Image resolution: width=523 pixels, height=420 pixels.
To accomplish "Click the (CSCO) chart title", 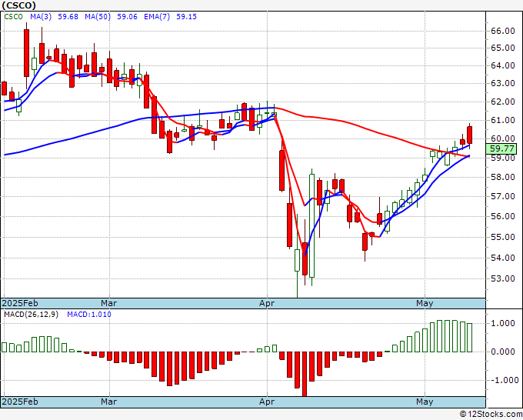I will point(19,5).
